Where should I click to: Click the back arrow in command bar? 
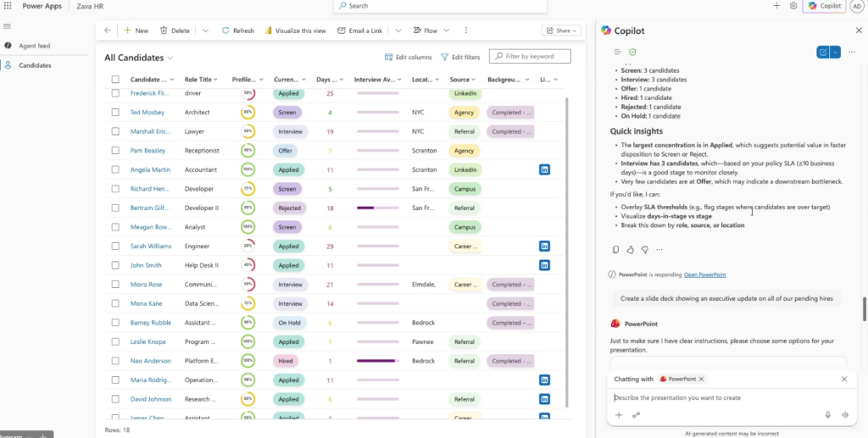pos(107,30)
